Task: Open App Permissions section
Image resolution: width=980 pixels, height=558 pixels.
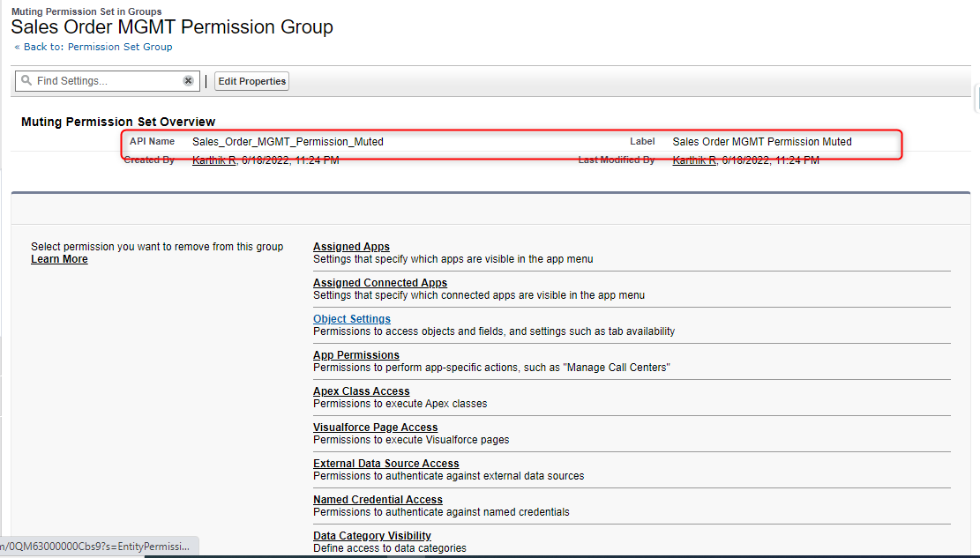Action: (355, 354)
